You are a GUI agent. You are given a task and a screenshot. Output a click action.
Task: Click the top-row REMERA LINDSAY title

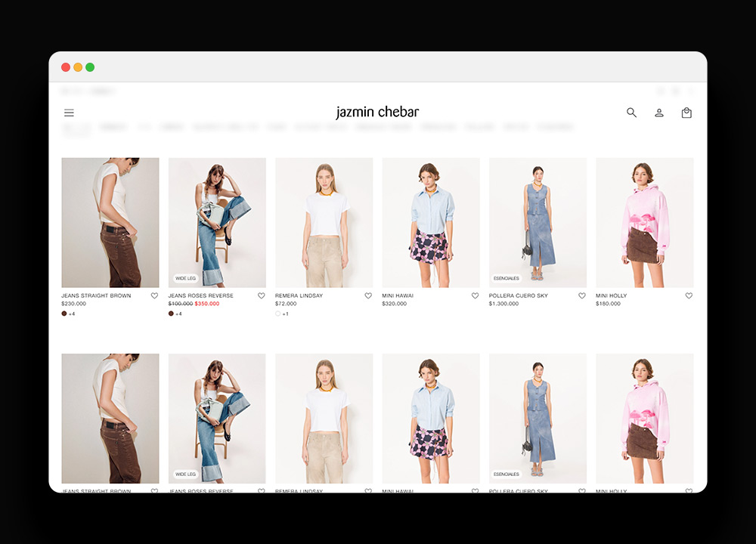[x=299, y=295]
